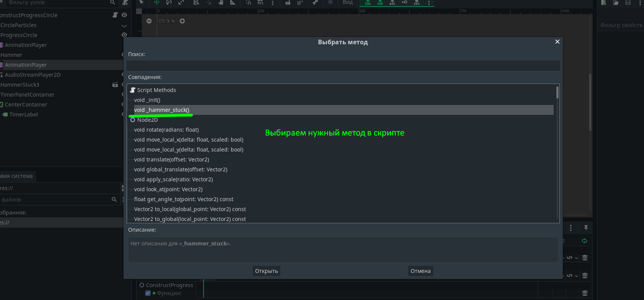Toggle the rec auto-key button
This screenshot has width=644, height=300.
pos(417,2)
